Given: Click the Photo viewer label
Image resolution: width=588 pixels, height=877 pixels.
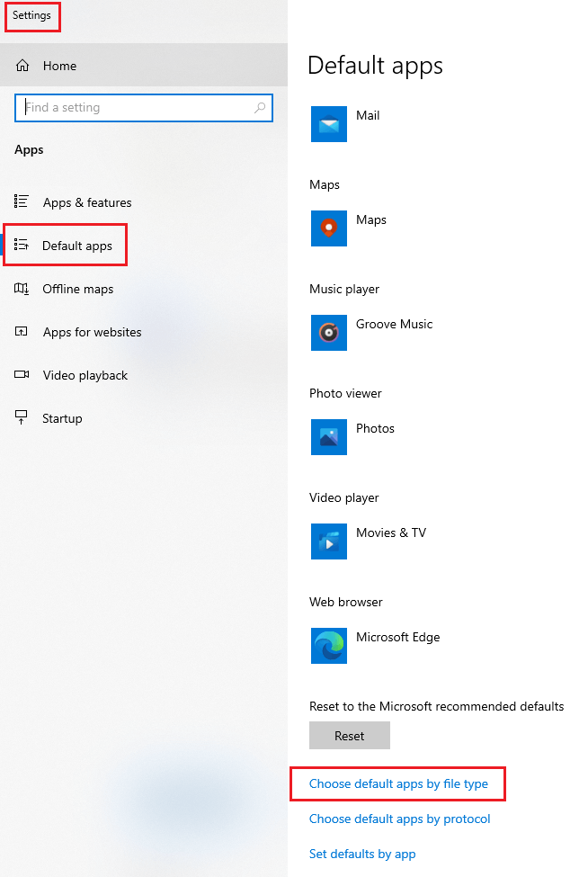Looking at the screenshot, I should pos(345,393).
